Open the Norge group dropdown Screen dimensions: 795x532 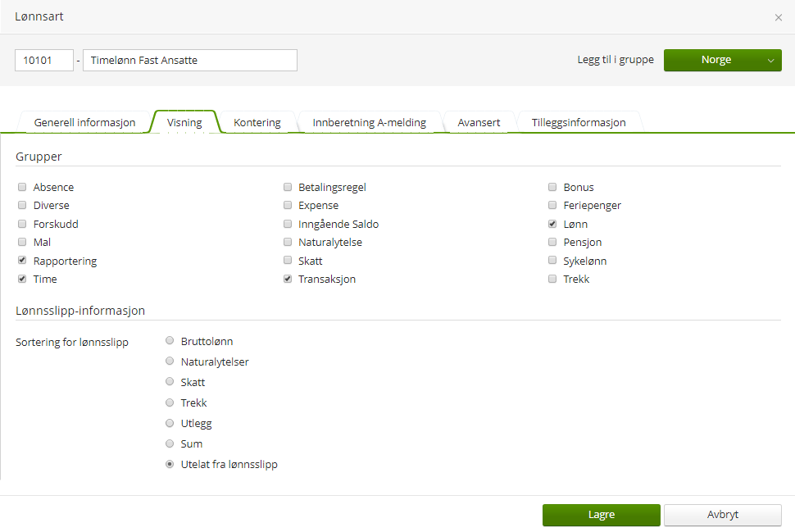722,60
